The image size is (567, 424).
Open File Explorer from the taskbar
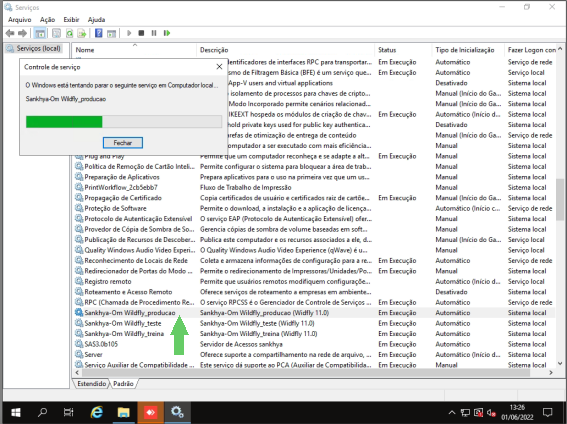(x=123, y=412)
